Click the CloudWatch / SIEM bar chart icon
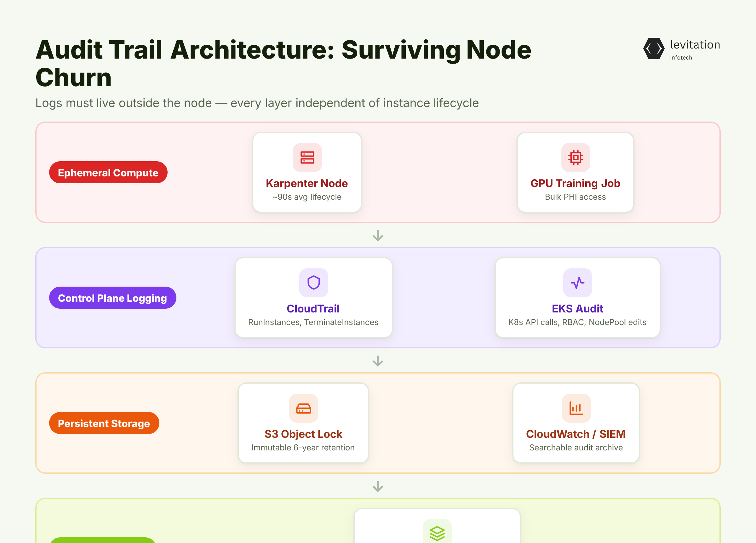Image resolution: width=756 pixels, height=543 pixels. [576, 408]
